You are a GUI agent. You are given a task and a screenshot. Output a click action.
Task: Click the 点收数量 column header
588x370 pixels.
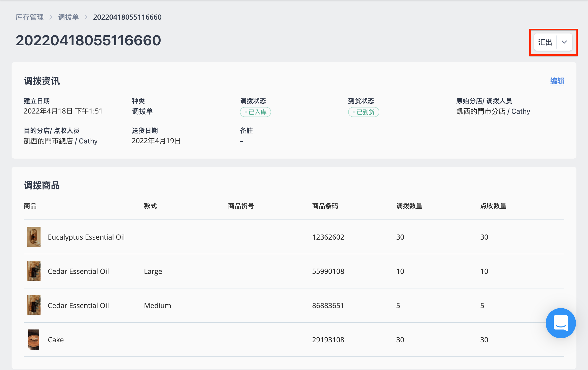click(493, 206)
